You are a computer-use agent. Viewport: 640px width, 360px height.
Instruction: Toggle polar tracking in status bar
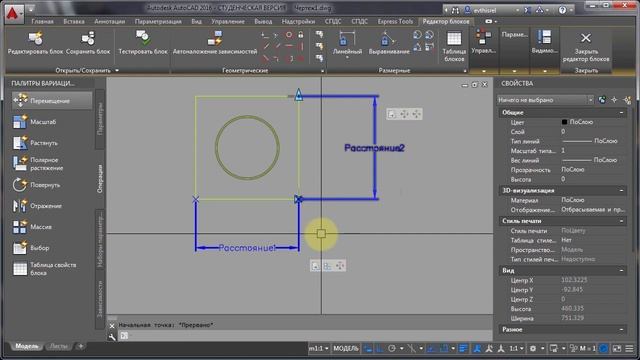(x=392, y=348)
